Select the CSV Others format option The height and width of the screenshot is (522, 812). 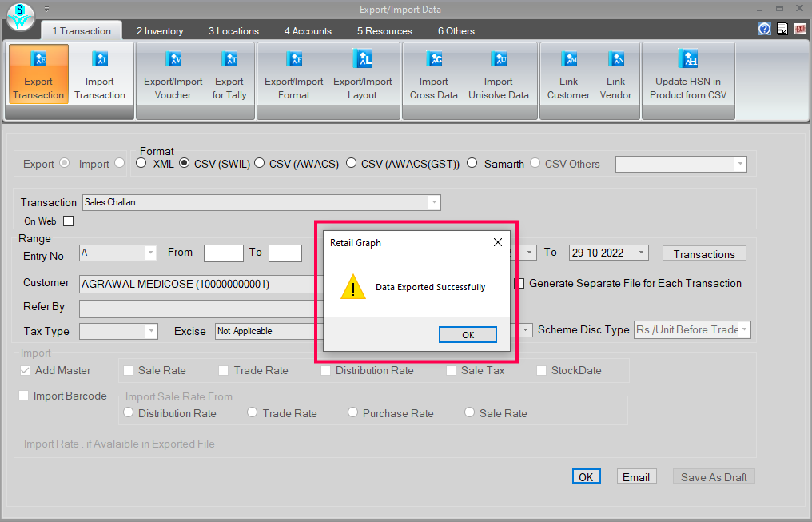(535, 163)
